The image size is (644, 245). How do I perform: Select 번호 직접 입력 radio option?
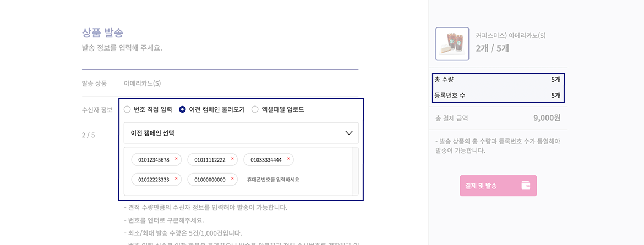coord(127,109)
